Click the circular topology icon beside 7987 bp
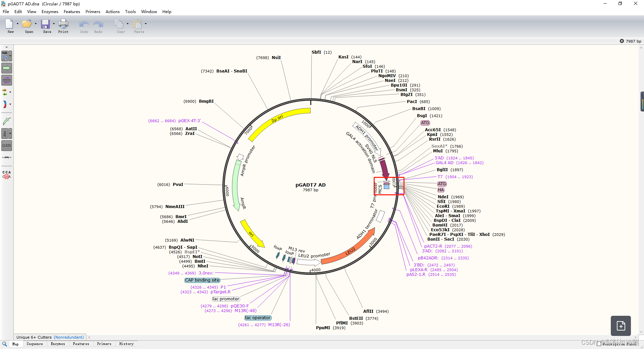The height and width of the screenshot is (349, 644). pos(622,41)
